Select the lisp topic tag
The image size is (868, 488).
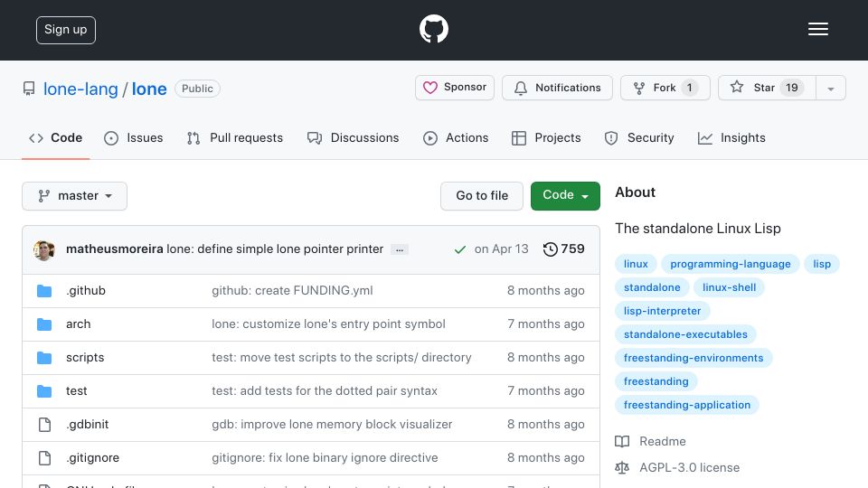[822, 264]
